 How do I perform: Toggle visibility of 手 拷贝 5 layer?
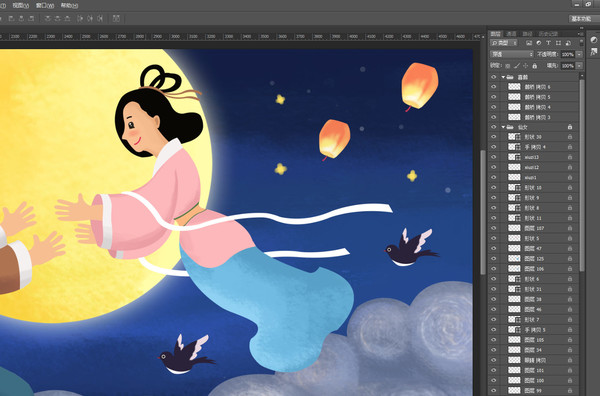493,329
